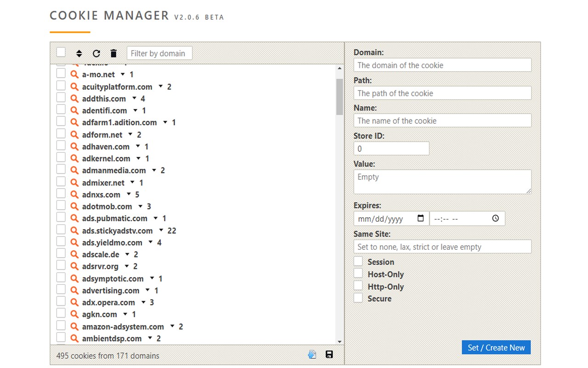
Task: Expand the ads.stickyadstv.com cookie list
Action: tap(161, 230)
